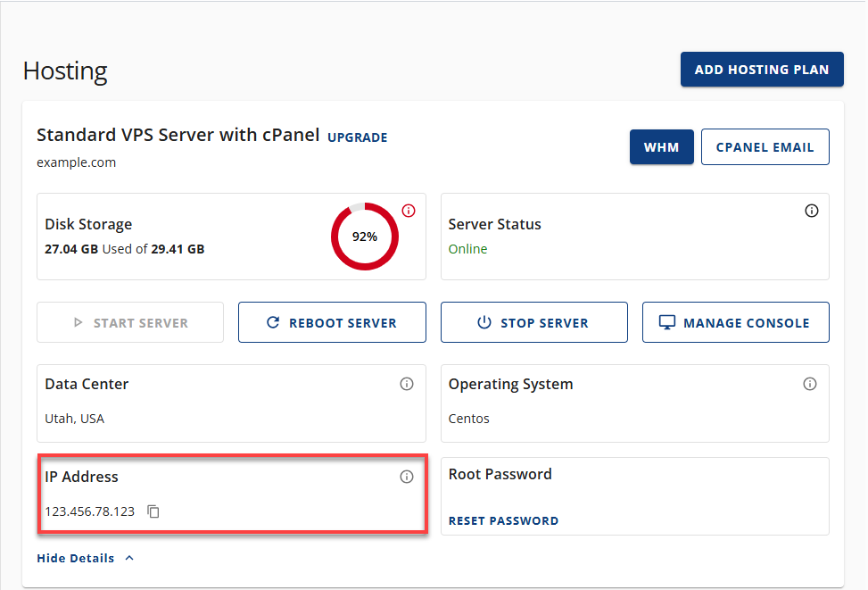Open the UPGRADE link next to the plan name
This screenshot has width=868, height=590.
[x=357, y=137]
